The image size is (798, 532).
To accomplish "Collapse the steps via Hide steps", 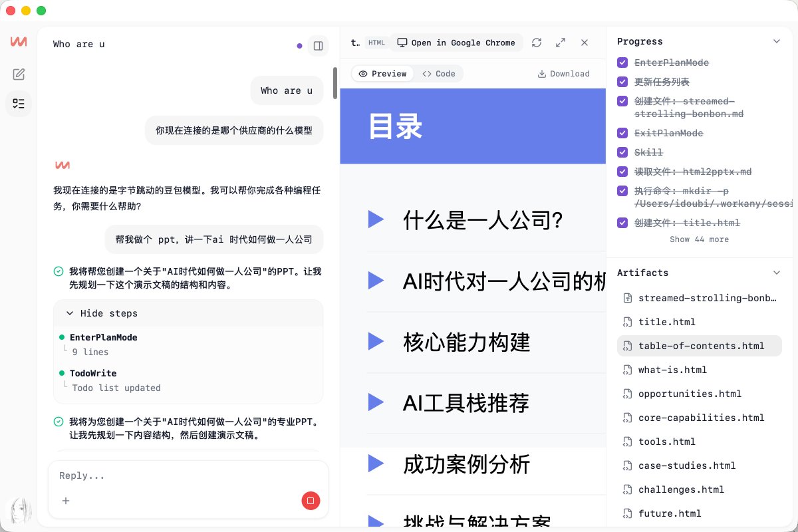I will tap(103, 313).
